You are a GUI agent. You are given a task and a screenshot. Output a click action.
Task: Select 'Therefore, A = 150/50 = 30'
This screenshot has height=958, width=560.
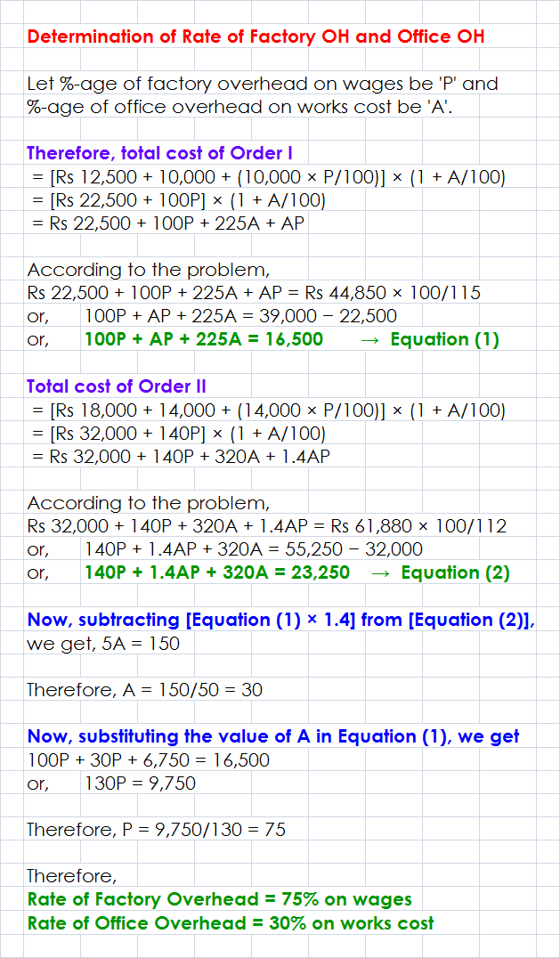coord(145,689)
